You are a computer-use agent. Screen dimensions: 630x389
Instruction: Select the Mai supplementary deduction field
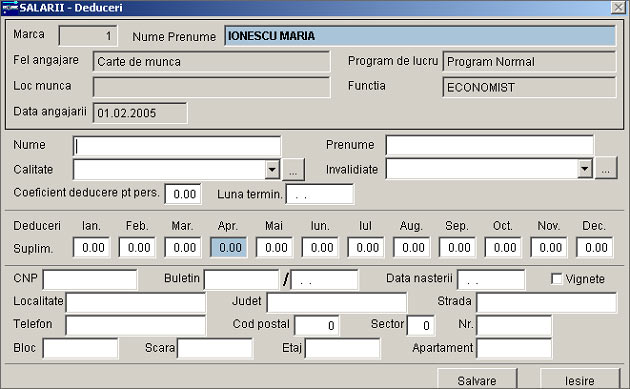(274, 247)
